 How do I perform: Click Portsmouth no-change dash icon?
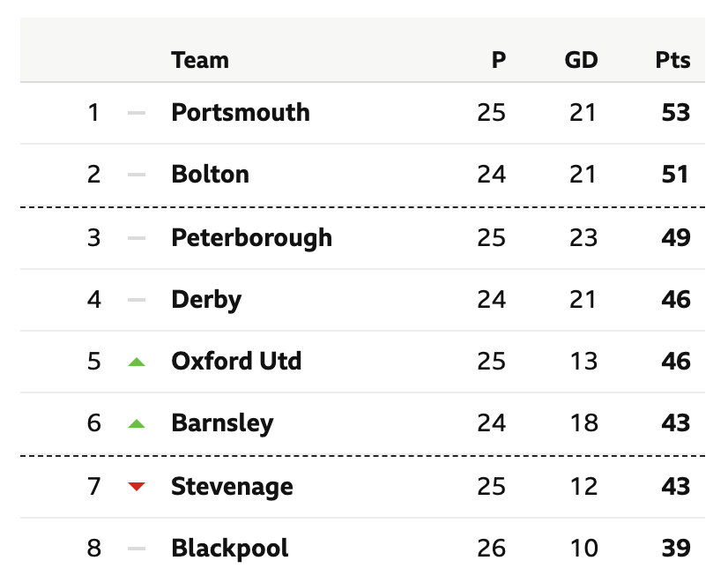tap(137, 113)
